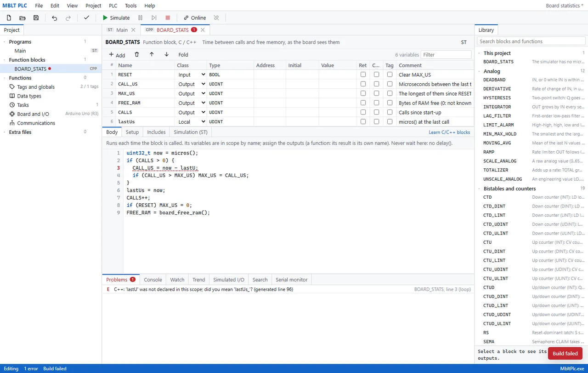Pause the simulation
Screen dimensions: 588x373
point(140,18)
